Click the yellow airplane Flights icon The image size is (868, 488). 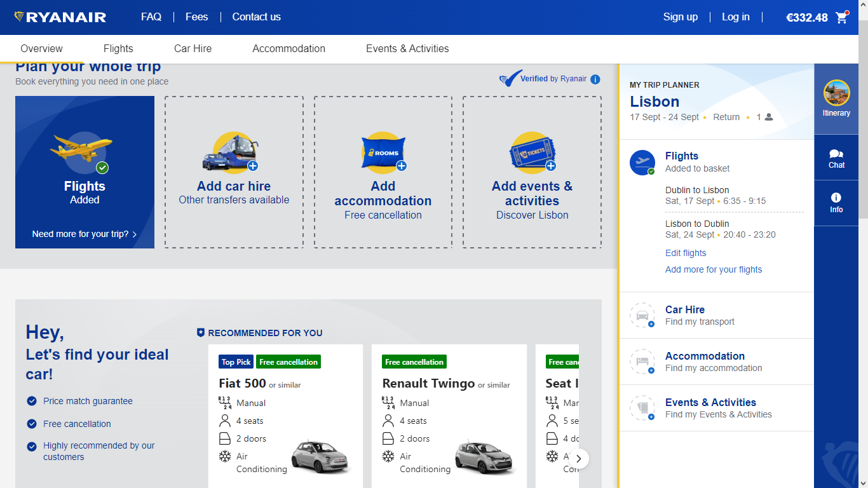point(81,148)
